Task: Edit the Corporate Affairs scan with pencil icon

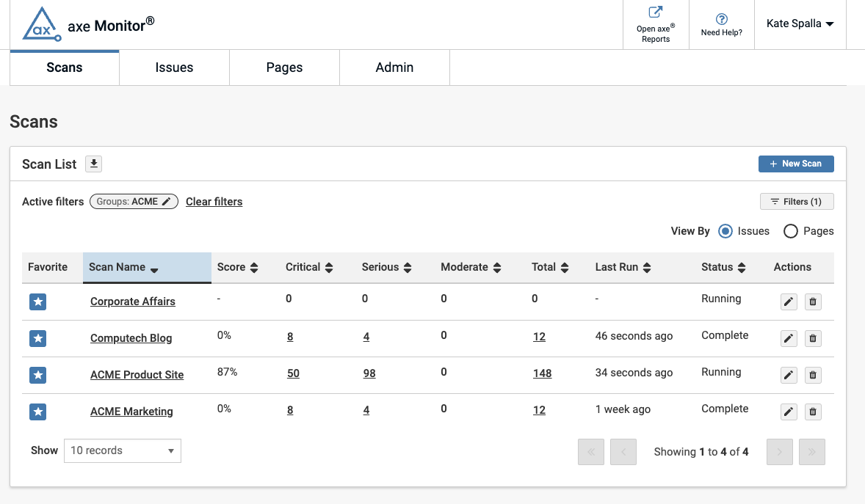Action: [789, 302]
